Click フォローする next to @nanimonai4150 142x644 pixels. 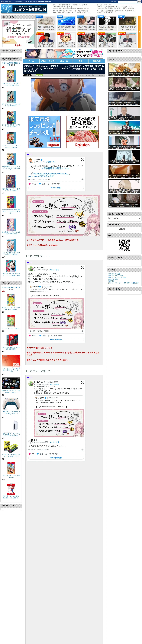pos(54,442)
